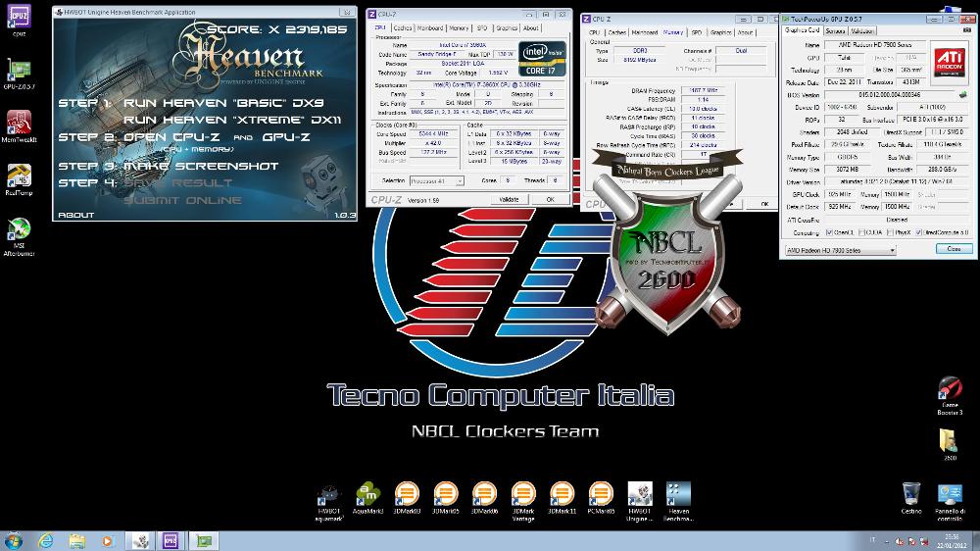Launch the 3DMark11 shortcut
The image size is (980, 551).
point(562,498)
